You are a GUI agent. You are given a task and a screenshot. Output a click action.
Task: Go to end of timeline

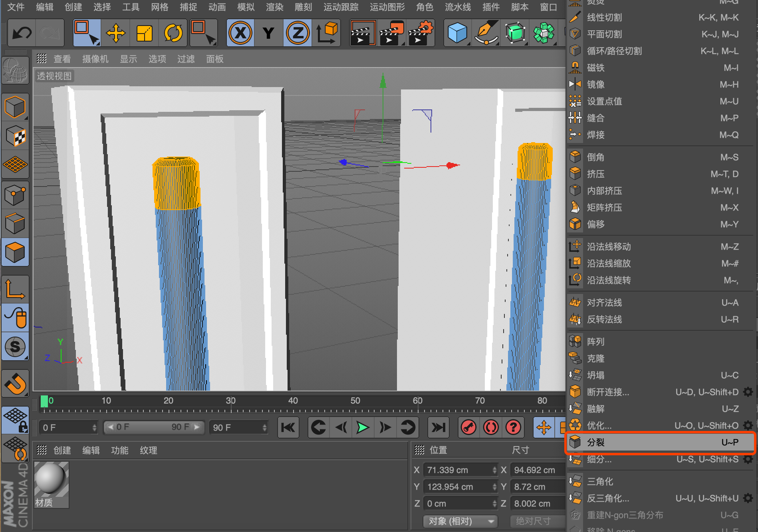439,428
